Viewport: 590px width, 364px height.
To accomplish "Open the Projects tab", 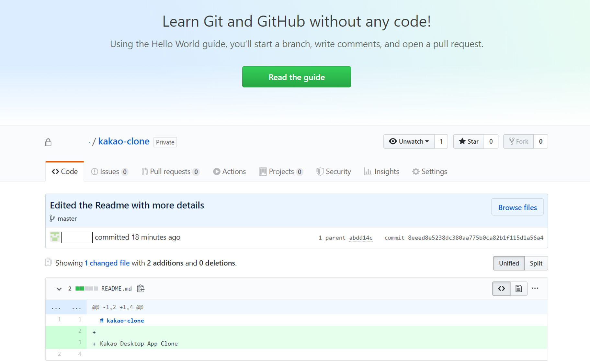I will [x=281, y=171].
